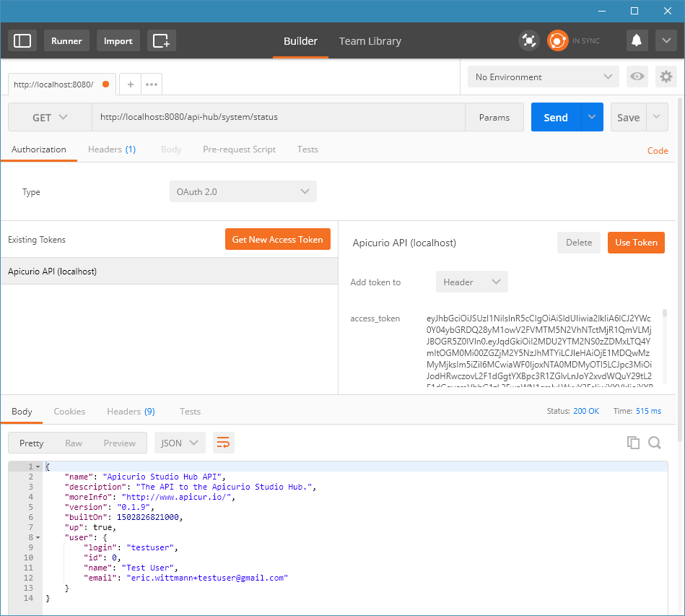Open environment quick look eye icon

tap(637, 76)
